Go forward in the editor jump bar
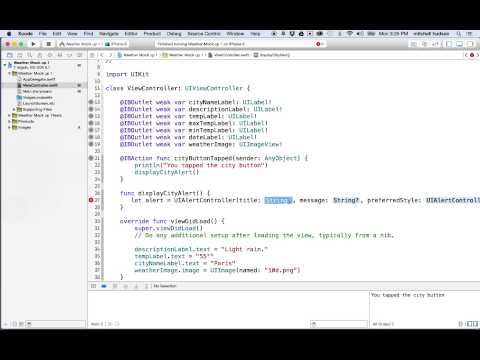 (x=111, y=55)
